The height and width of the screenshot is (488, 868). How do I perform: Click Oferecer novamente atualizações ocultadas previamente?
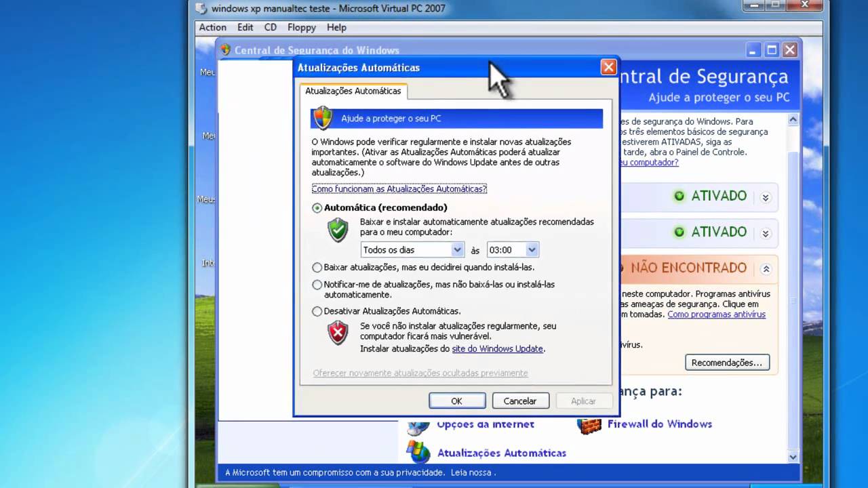click(420, 373)
